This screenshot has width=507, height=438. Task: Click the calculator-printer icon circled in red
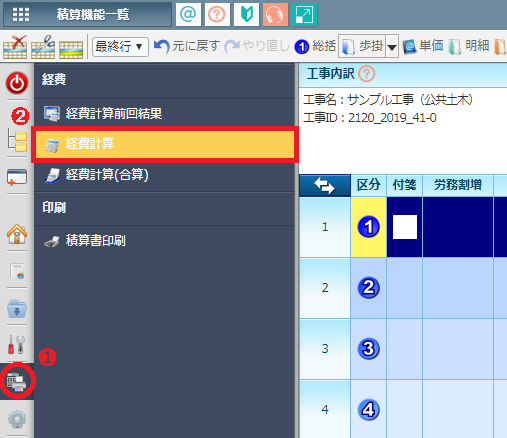tap(16, 381)
